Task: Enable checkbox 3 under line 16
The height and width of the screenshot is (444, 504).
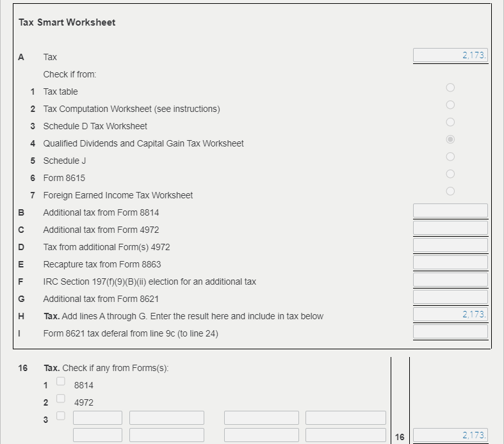Action: tap(61, 416)
